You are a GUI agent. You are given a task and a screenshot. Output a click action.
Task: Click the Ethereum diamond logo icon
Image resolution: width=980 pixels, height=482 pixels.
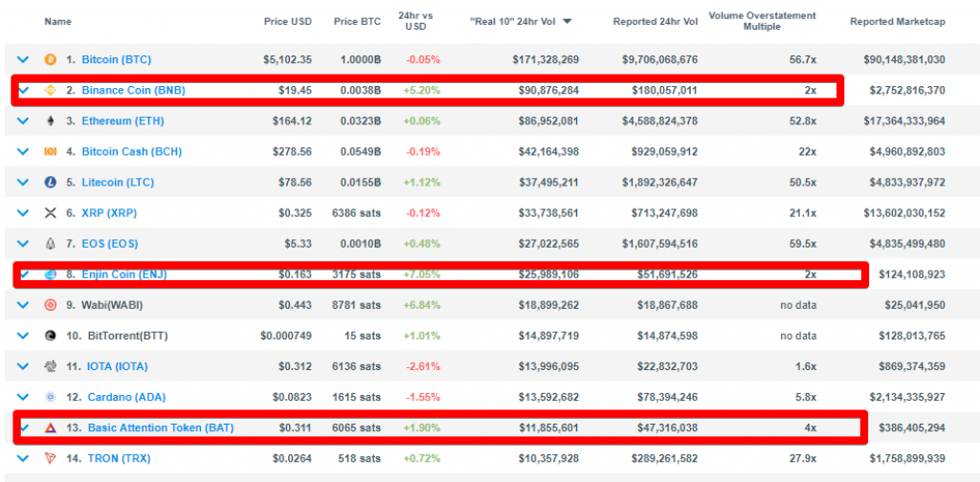pos(50,121)
